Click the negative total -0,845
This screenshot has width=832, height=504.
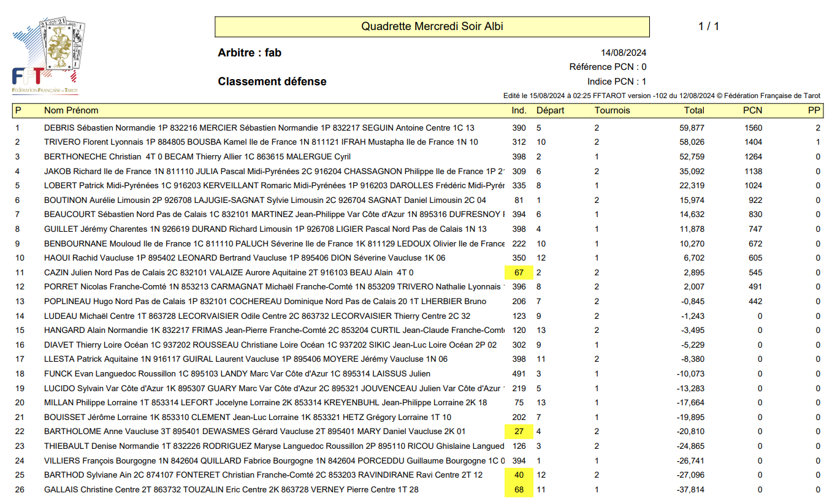[693, 302]
